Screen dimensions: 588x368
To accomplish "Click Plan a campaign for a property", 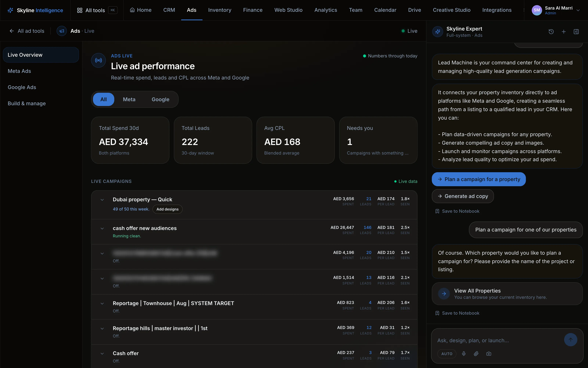I will [479, 179].
